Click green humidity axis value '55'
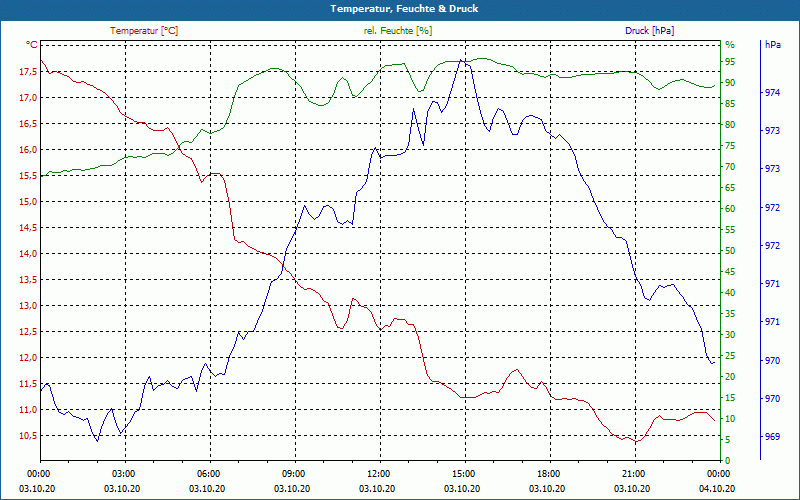Viewport: 800px width, 500px height. click(730, 231)
